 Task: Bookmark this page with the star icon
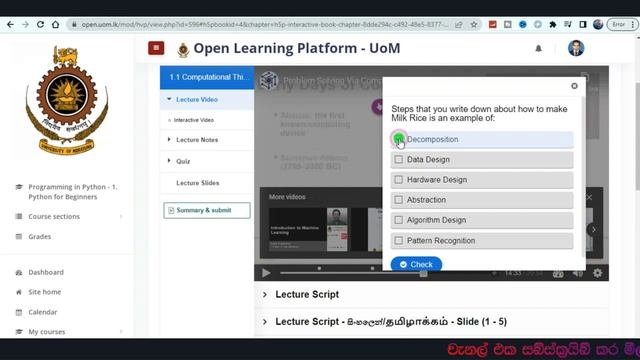473,24
